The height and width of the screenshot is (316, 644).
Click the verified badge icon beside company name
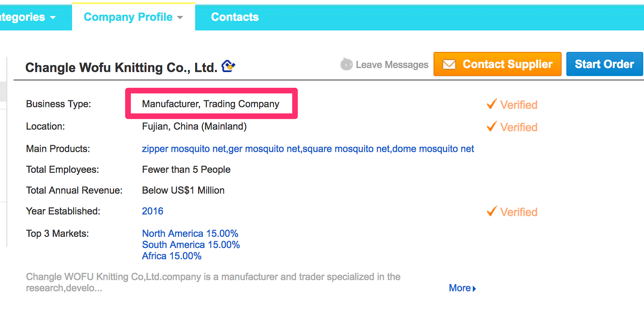pyautogui.click(x=228, y=66)
